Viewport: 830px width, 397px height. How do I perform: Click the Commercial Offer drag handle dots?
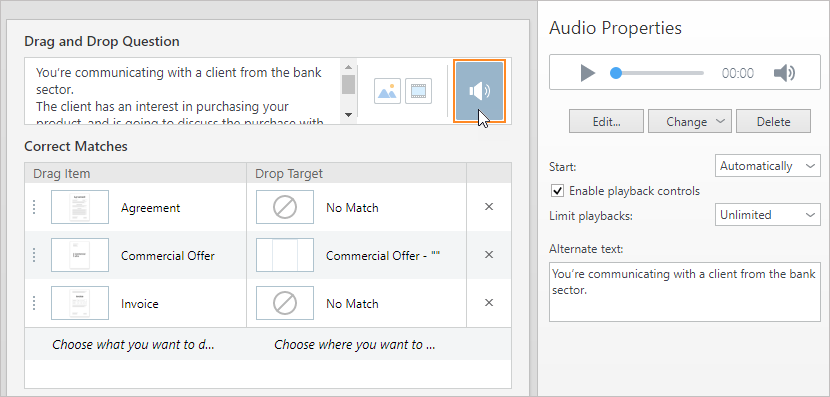pyautogui.click(x=34, y=255)
